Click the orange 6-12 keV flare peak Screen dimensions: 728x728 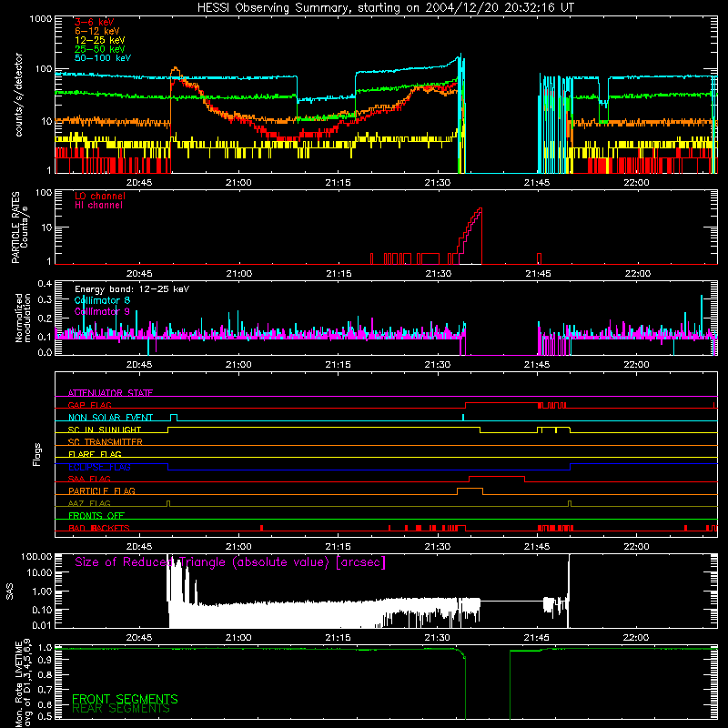(x=175, y=70)
